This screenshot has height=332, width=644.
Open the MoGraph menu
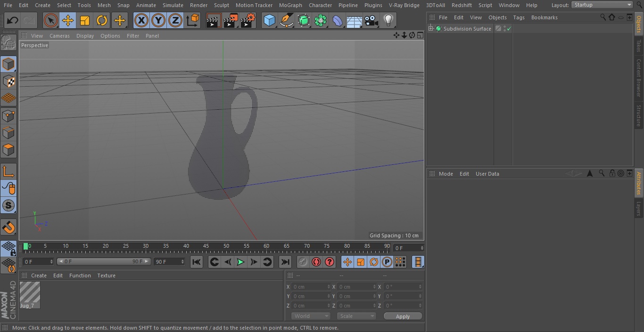[x=290, y=5]
